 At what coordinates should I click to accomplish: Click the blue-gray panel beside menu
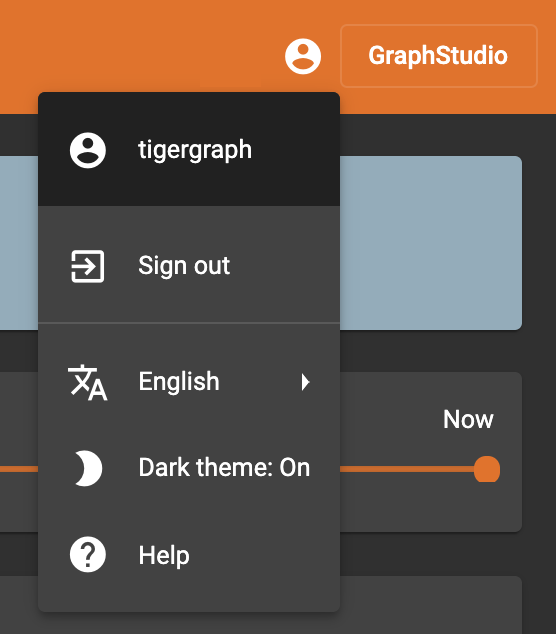coord(431,243)
